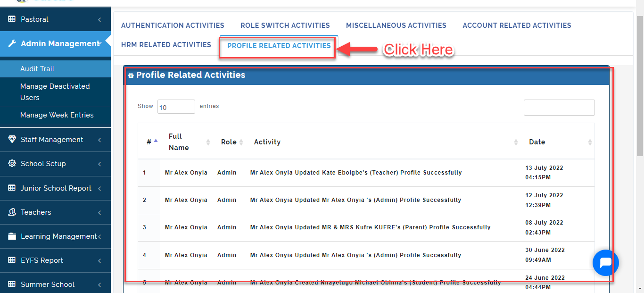Select the HRM Related Activities tab
The width and height of the screenshot is (644, 293).
(x=166, y=45)
